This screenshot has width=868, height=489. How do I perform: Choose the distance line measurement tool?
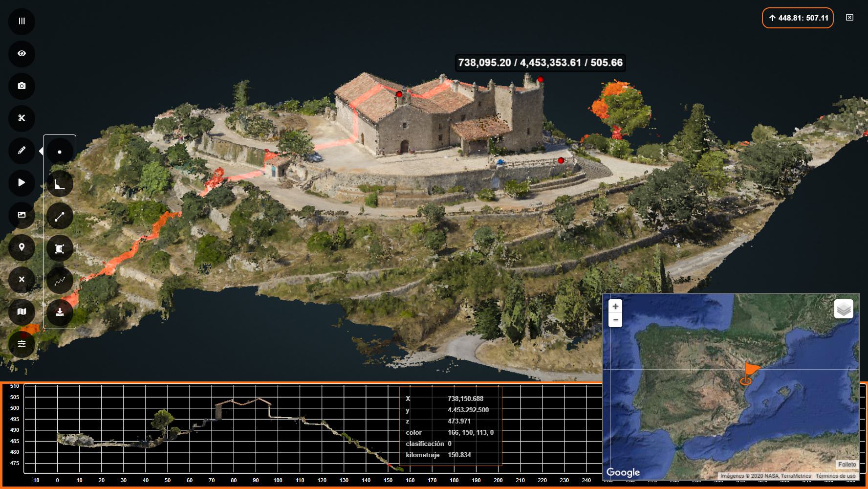[x=60, y=216]
